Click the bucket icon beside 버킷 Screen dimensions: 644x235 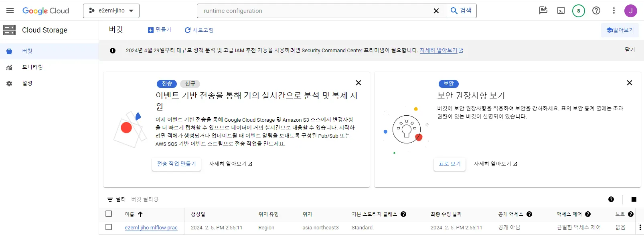(9, 51)
